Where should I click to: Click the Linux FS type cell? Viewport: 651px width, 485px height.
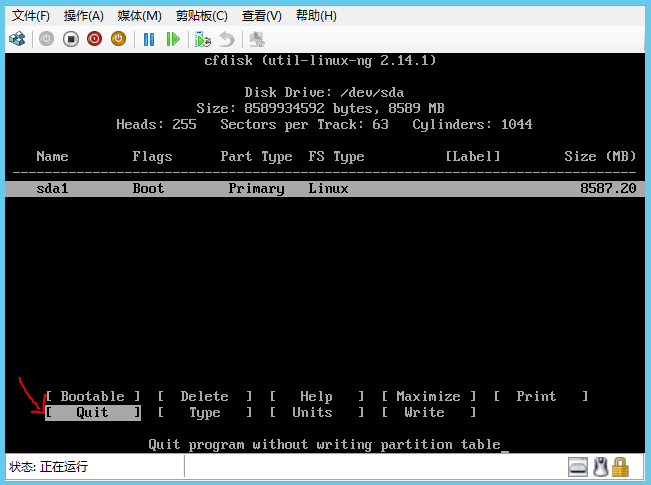(328, 189)
